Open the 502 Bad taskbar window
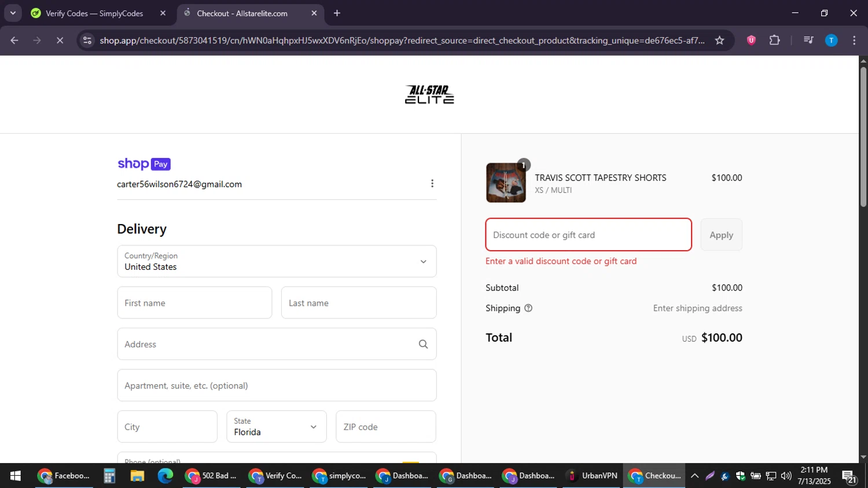The width and height of the screenshot is (868, 488). (211, 476)
